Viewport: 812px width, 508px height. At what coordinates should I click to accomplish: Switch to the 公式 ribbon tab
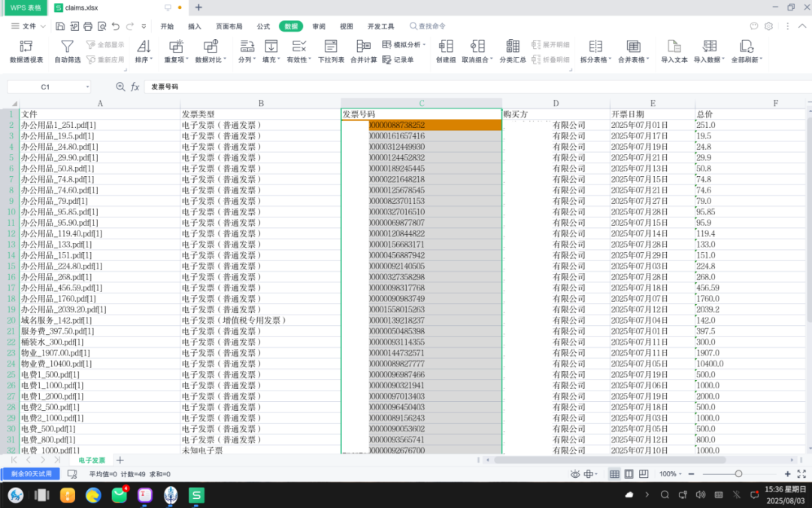[x=263, y=26]
